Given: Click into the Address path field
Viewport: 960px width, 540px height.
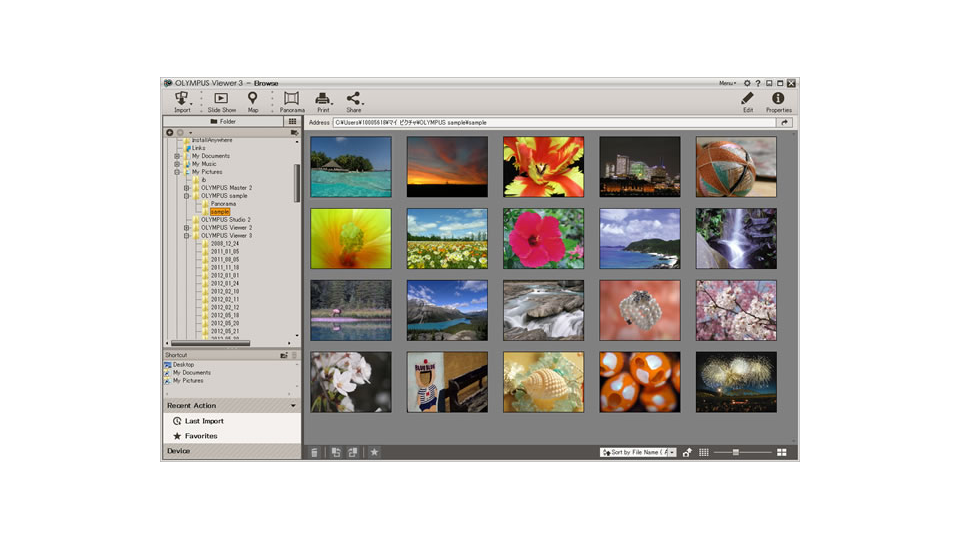Looking at the screenshot, I should [554, 122].
